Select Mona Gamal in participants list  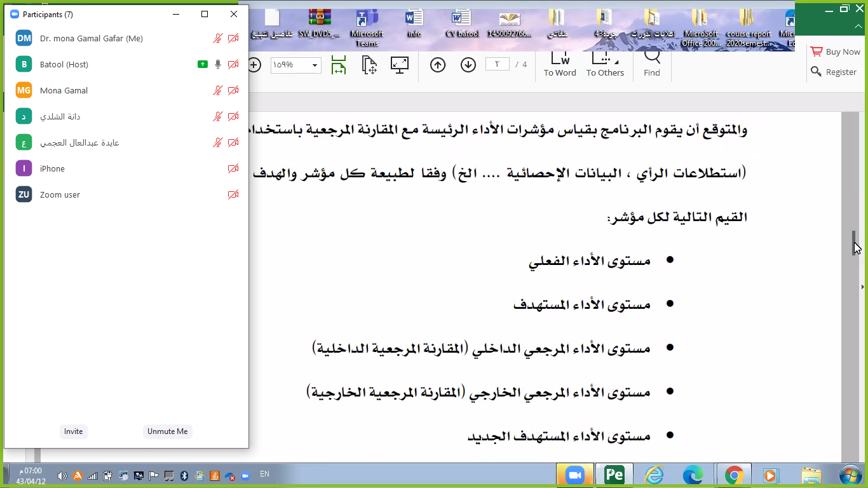64,91
